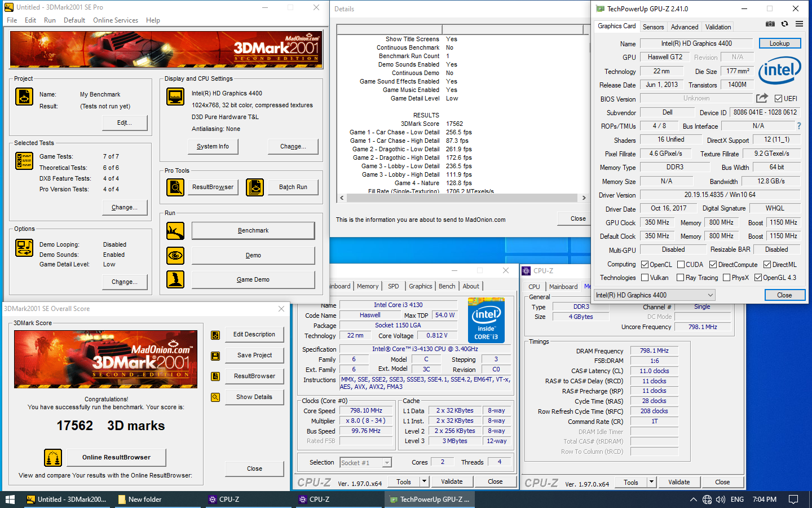812x508 pixels.
Task: Click the Bus Interface question mark in GPU-Z
Action: 798,126
